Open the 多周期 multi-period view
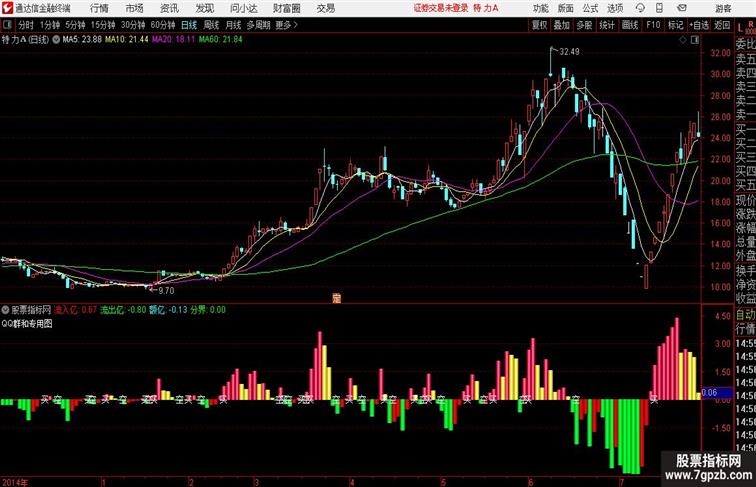The width and height of the screenshot is (756, 487). 258,25
